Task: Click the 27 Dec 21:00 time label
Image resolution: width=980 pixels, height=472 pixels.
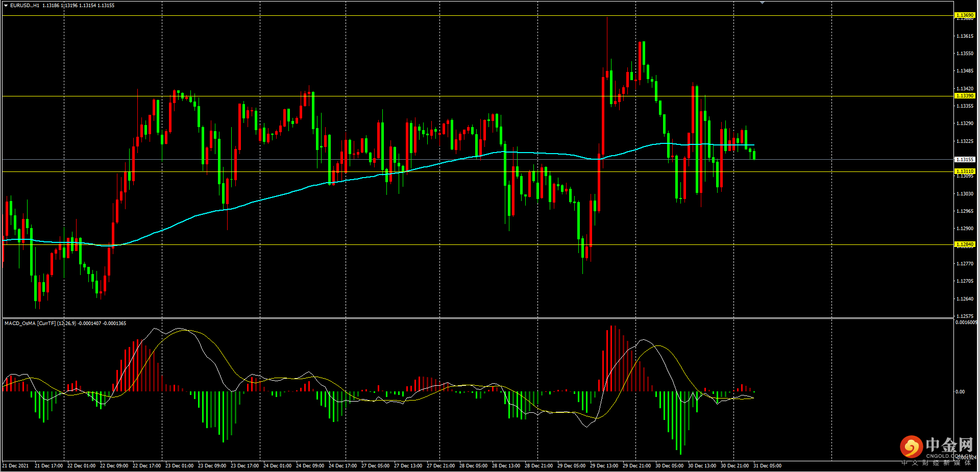Action: (x=441, y=466)
